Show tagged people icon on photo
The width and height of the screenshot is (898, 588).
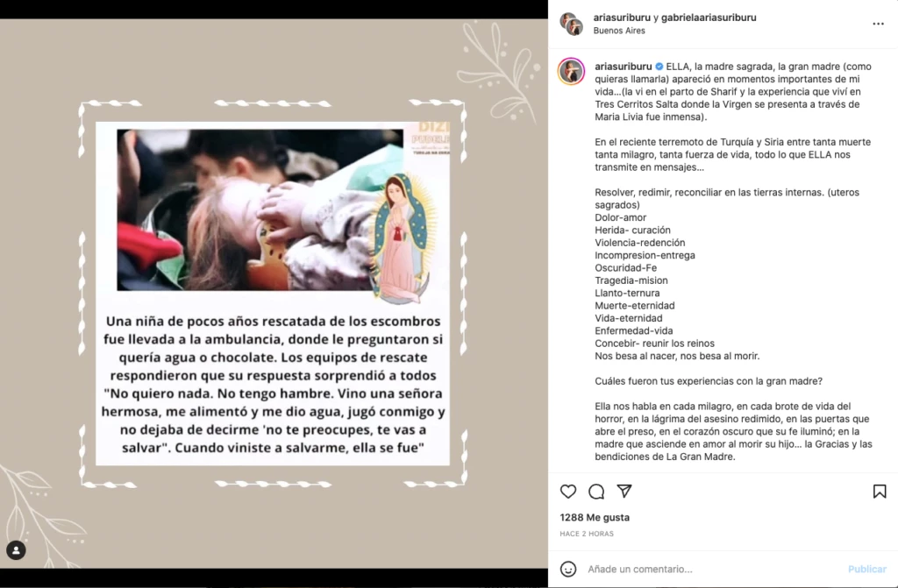(16, 550)
